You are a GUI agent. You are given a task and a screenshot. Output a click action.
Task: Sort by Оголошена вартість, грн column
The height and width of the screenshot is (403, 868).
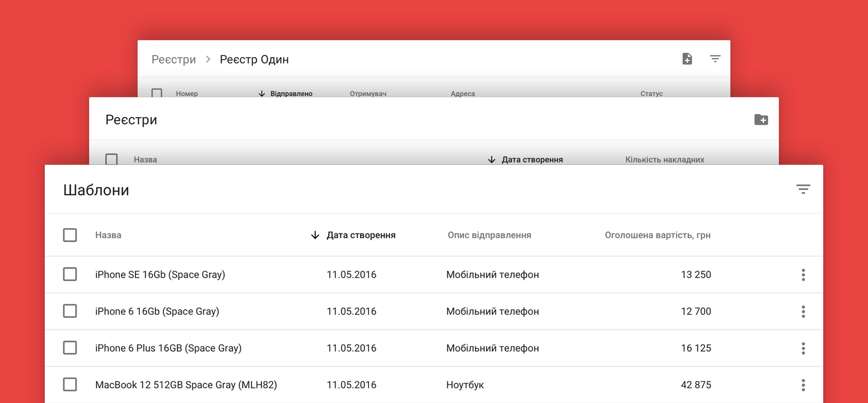pos(658,235)
